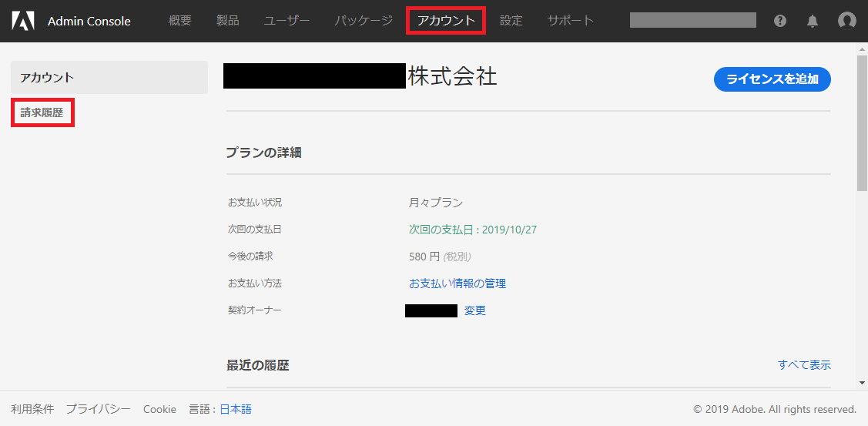Open the Cookie footer link

coord(159,409)
